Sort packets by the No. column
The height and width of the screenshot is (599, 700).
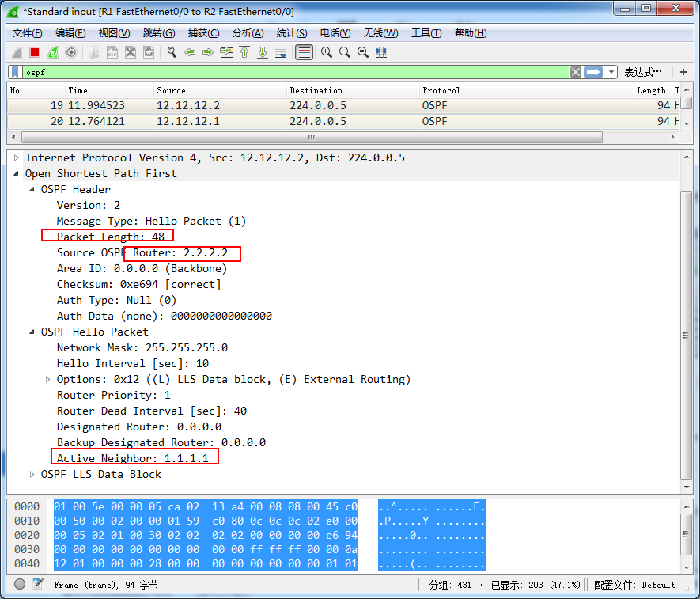[x=36, y=91]
